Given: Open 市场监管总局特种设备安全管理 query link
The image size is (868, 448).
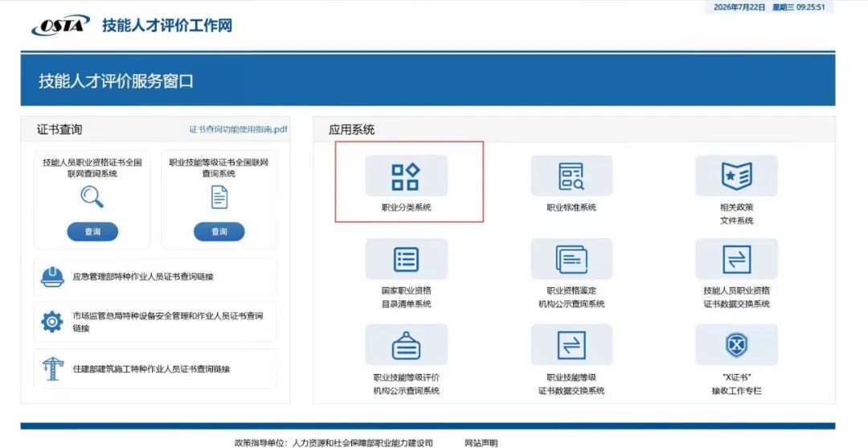Looking at the screenshot, I should (x=168, y=322).
